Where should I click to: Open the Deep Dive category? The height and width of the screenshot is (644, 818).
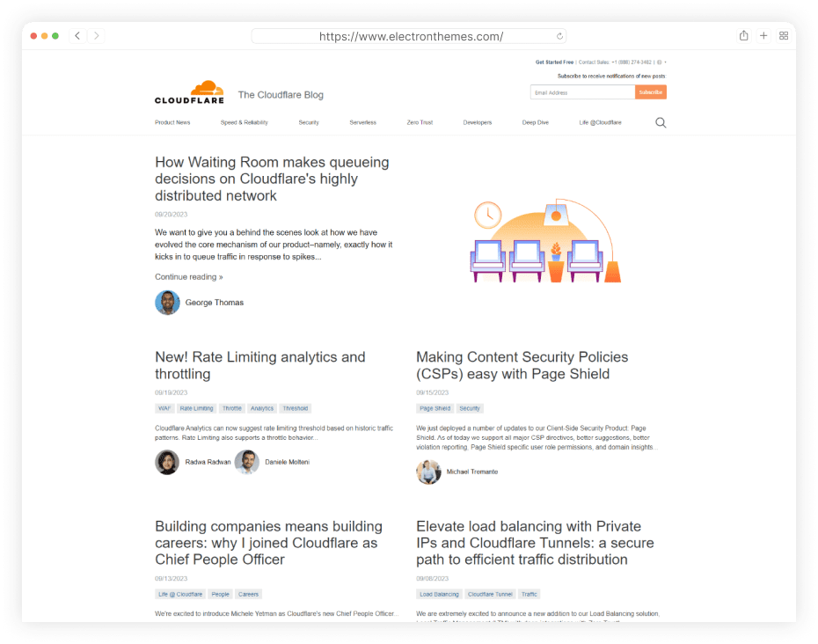point(536,122)
